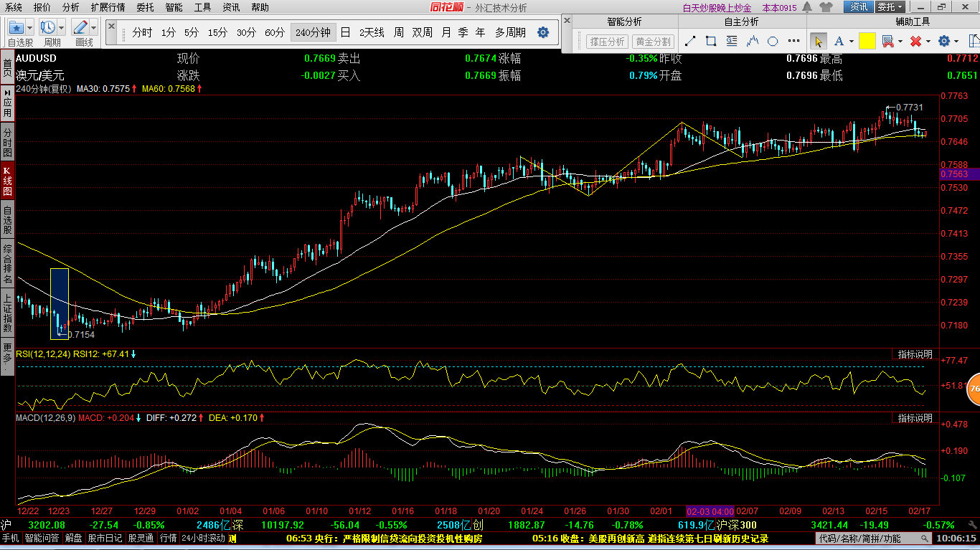980x550 pixels.
Task: Activate the arrow pointer selection tool
Action: tap(818, 41)
